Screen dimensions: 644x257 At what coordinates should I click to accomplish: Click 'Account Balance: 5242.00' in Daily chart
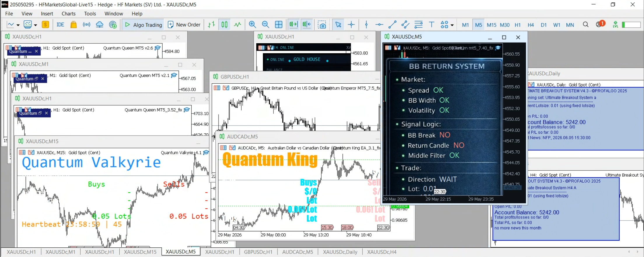(x=556, y=122)
